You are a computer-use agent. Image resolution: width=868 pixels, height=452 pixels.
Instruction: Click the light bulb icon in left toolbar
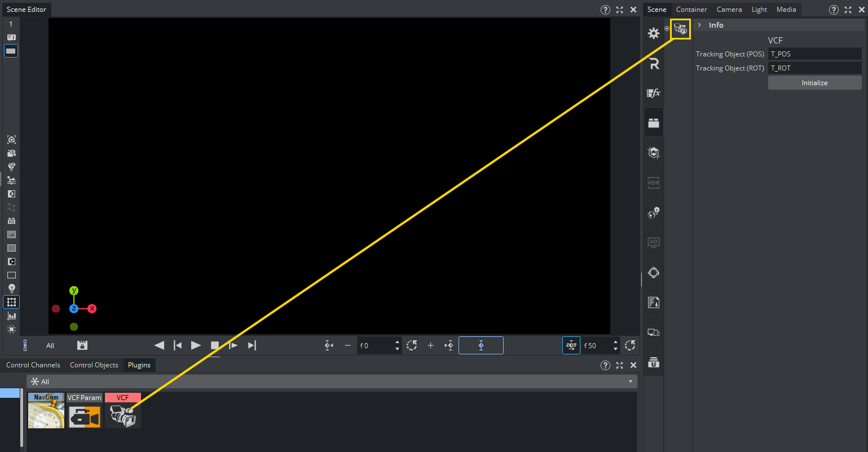pos(11,288)
